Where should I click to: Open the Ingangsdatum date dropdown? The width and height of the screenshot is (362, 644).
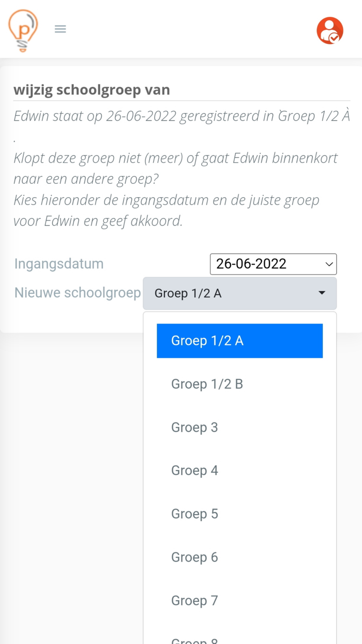coord(273,264)
